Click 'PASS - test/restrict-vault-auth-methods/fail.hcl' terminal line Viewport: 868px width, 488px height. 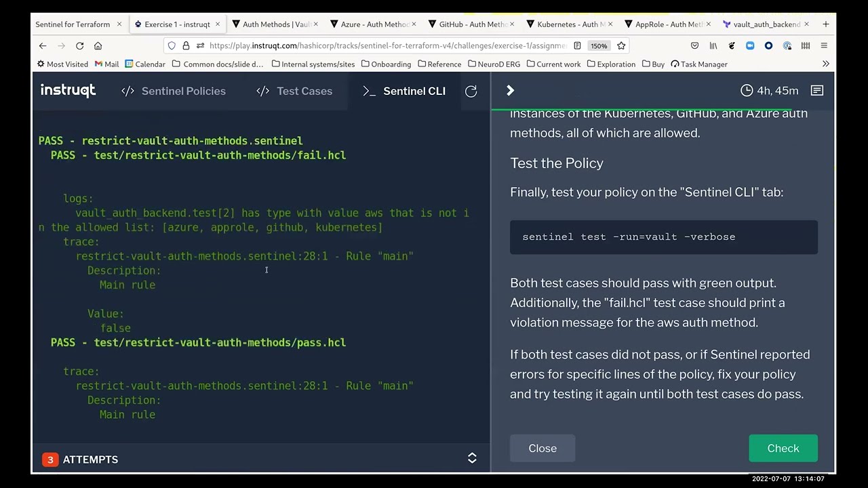(198, 155)
